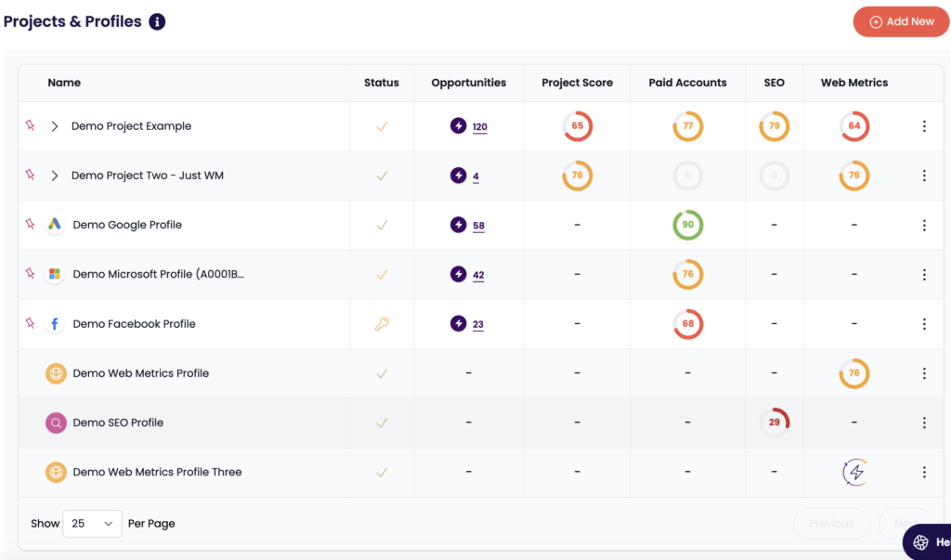This screenshot has height=560, width=951.
Task: Sort by the Opportunities column header
Action: (468, 83)
